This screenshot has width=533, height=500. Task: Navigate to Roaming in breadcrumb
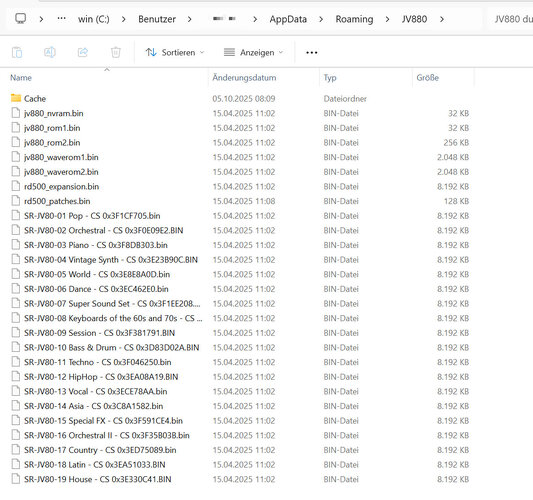click(x=354, y=19)
